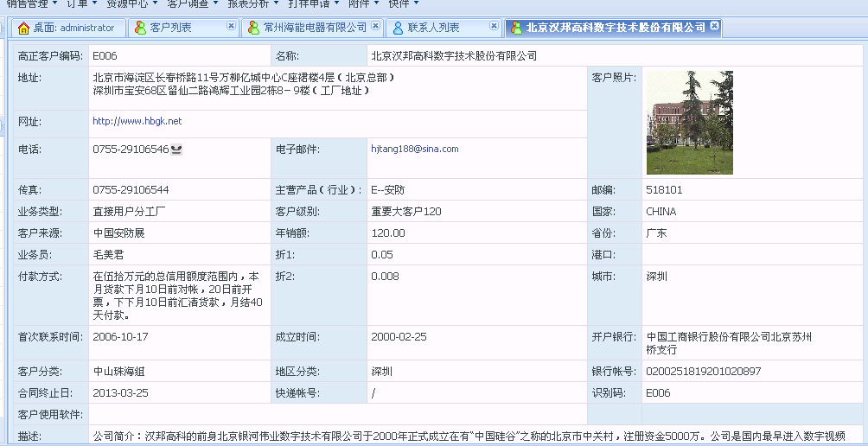
Task: Click the phone number 0755-29106546
Action: coord(131,150)
